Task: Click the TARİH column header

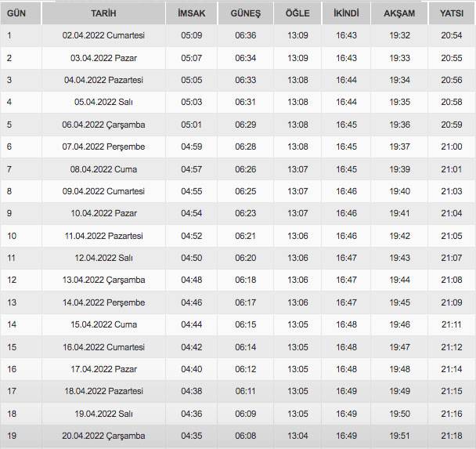Action: pyautogui.click(x=103, y=13)
